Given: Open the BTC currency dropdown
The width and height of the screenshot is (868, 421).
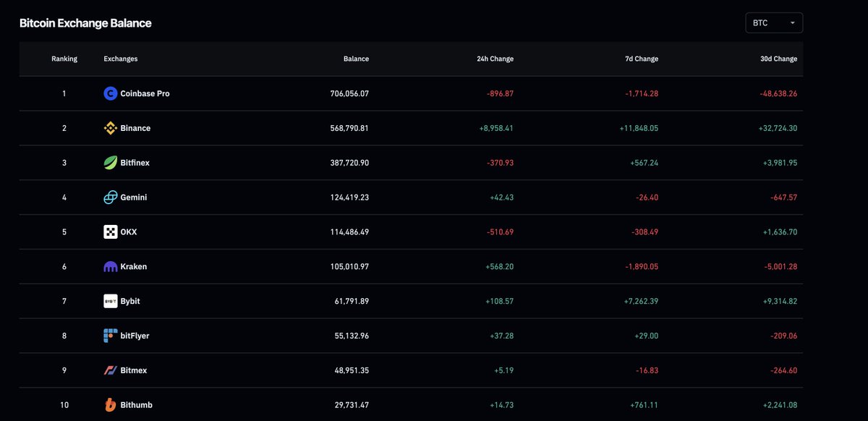Looking at the screenshot, I should 774,23.
